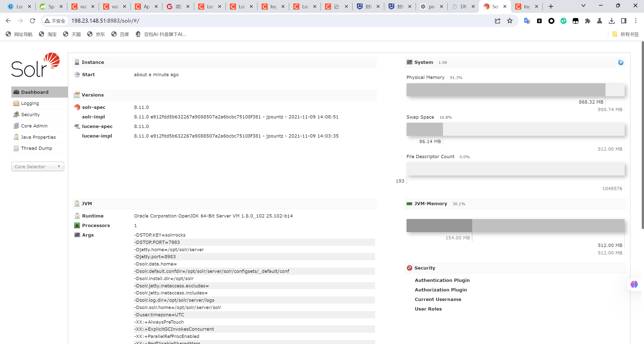Click the Chrome Labs flask icon
This screenshot has height=344, width=644.
tap(600, 21)
